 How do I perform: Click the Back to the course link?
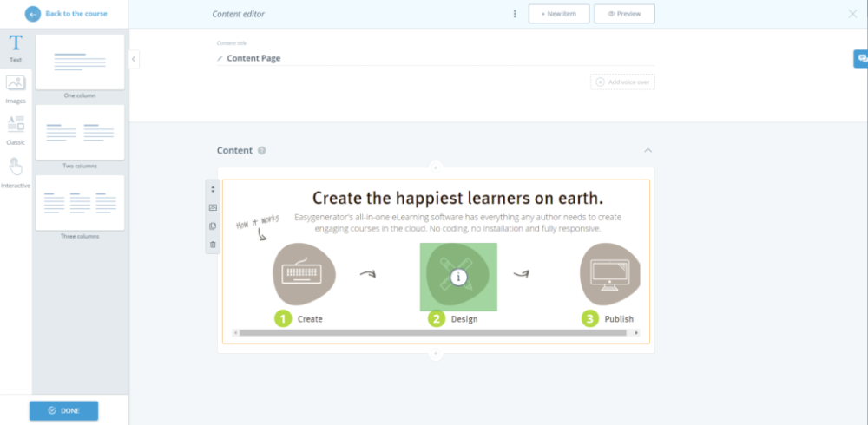(x=76, y=14)
